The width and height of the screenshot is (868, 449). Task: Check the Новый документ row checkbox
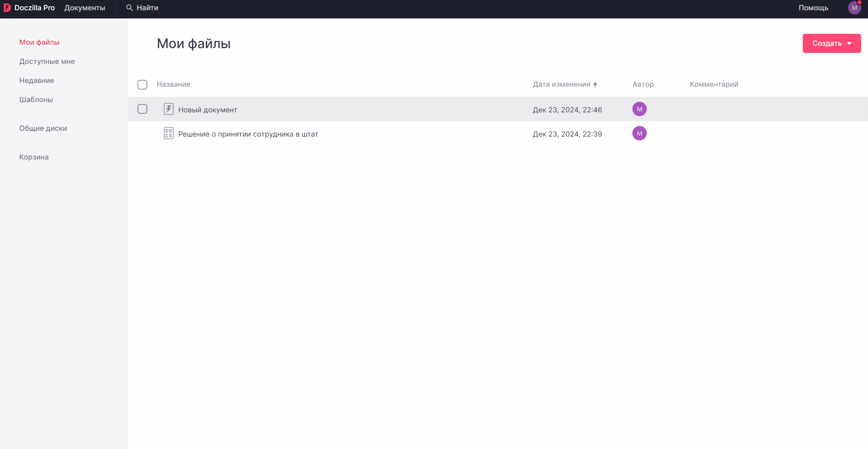point(142,109)
